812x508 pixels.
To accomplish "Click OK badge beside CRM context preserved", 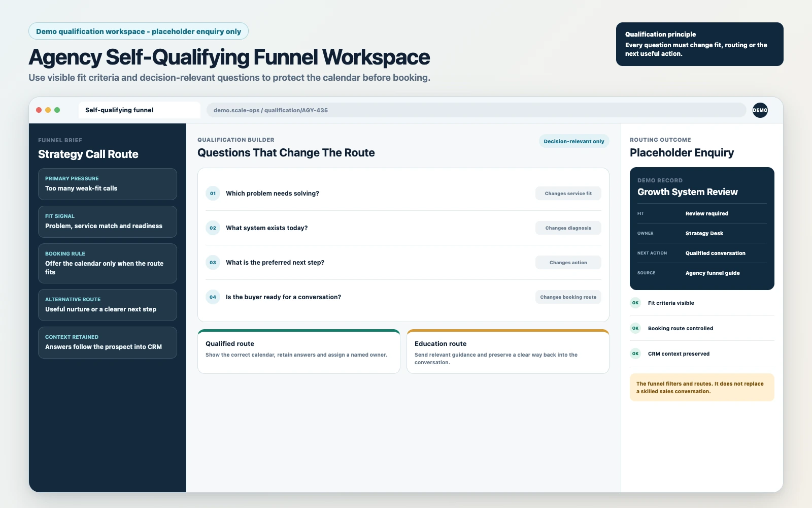I will click(635, 354).
